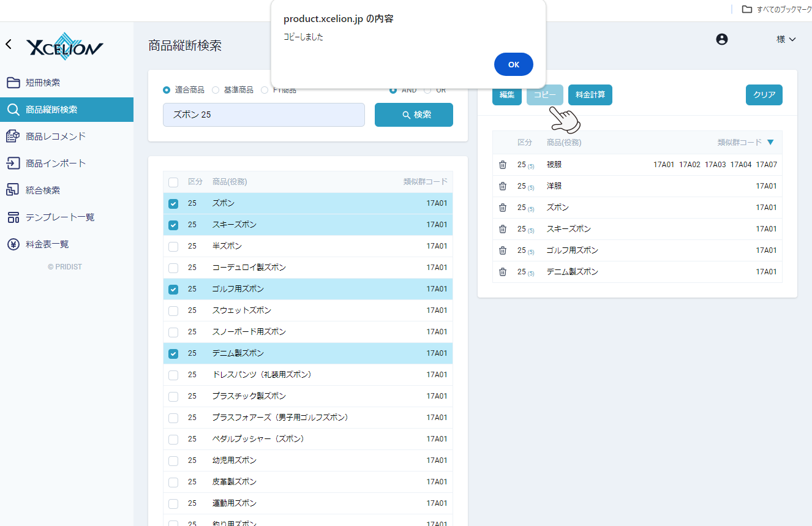The image size is (812, 526).
Task: Click the user account avatar icon
Action: [722, 39]
